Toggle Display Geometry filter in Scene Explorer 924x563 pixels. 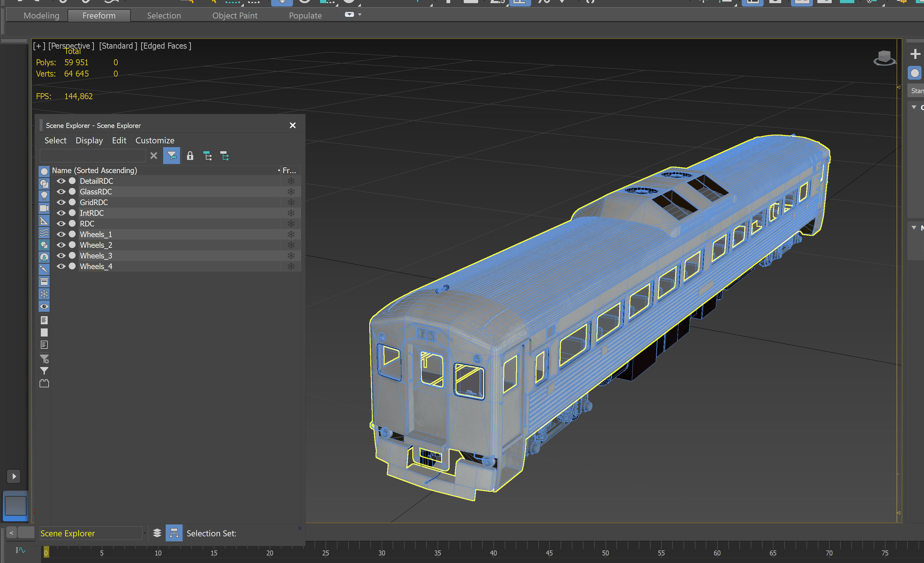tap(44, 171)
